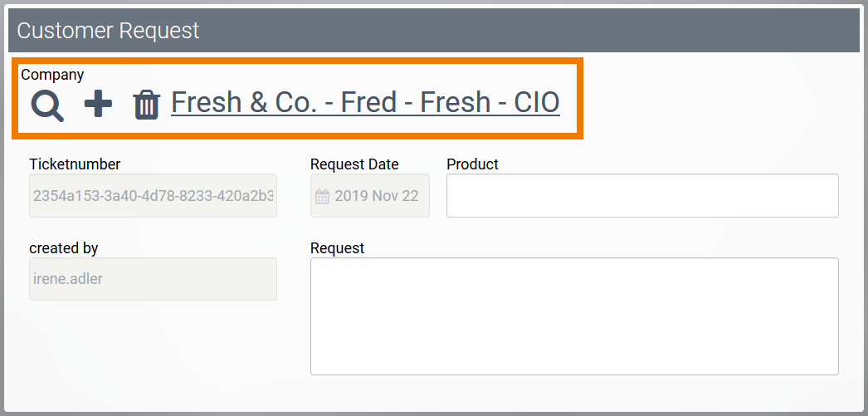Click the Request Date label
868x416 pixels.
(x=354, y=164)
